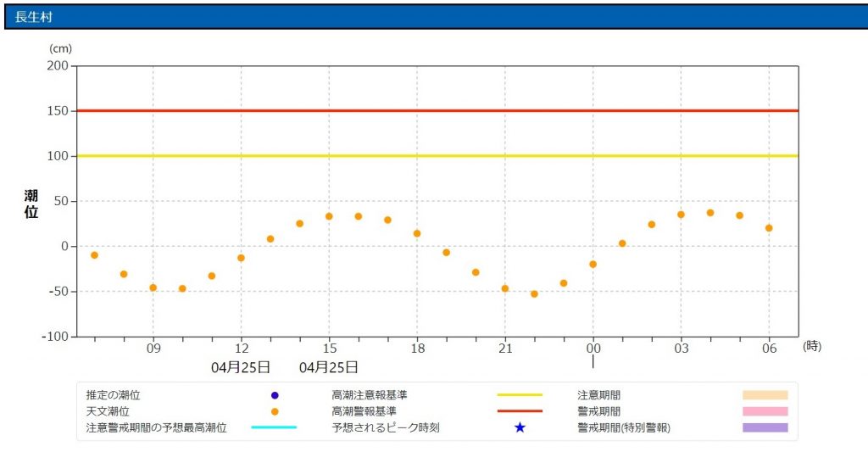The height and width of the screenshot is (452, 868).
Task: Click the tide data point at 23 o'clock
Action: (564, 283)
